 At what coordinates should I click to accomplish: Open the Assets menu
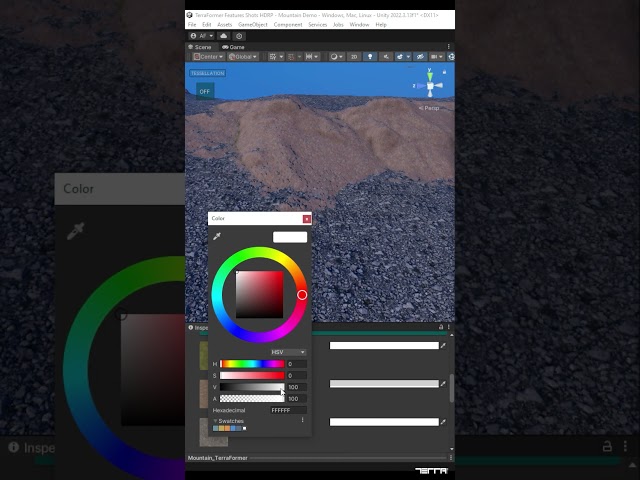224,24
